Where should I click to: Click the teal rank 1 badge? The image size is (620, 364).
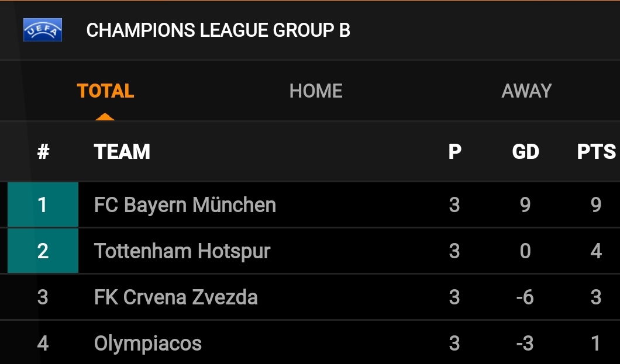[43, 204]
